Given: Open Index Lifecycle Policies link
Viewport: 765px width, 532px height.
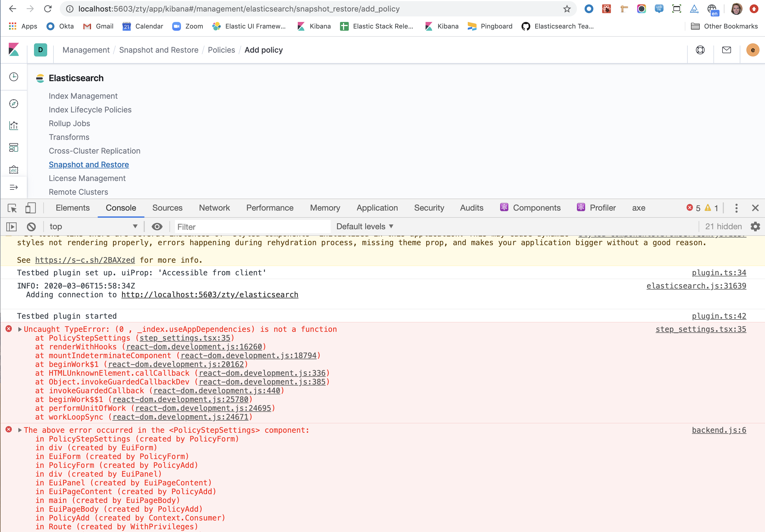Looking at the screenshot, I should click(90, 110).
